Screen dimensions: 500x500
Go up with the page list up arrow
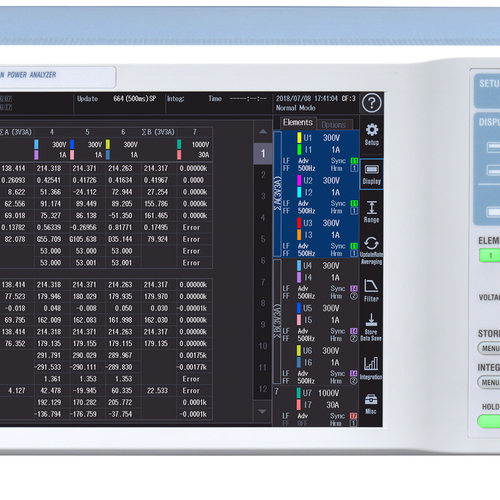[x=263, y=132]
